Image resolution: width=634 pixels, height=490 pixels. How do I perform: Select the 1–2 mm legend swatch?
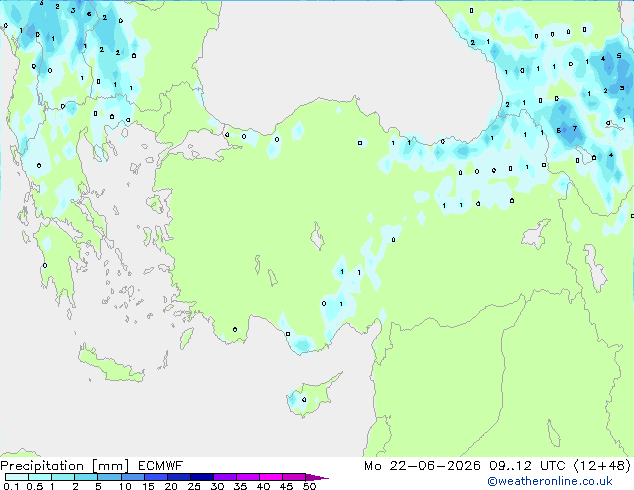click(x=63, y=477)
